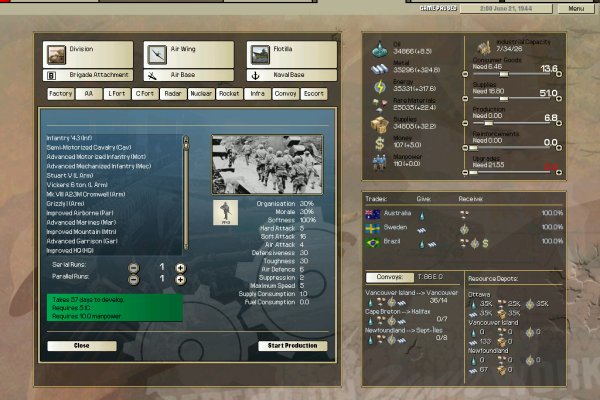This screenshot has width=600, height=400.
Task: Click the Flotilla ship icon
Action: [260, 55]
